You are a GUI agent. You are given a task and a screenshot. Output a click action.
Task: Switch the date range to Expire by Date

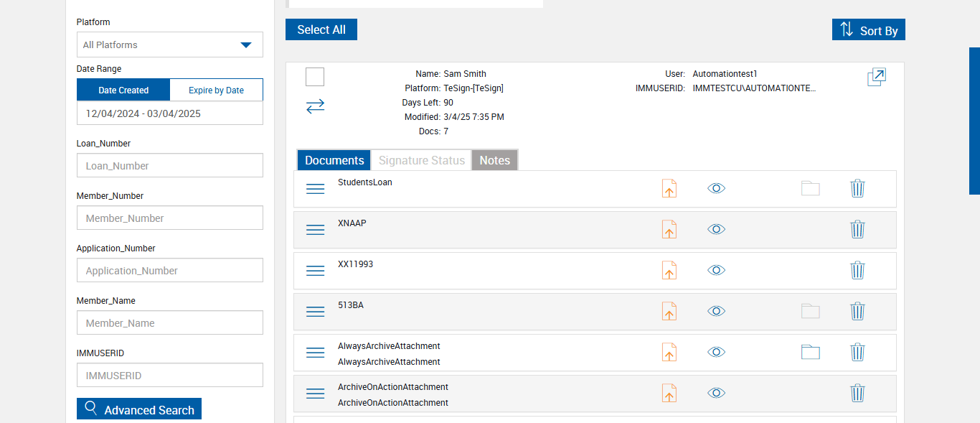pyautogui.click(x=216, y=90)
